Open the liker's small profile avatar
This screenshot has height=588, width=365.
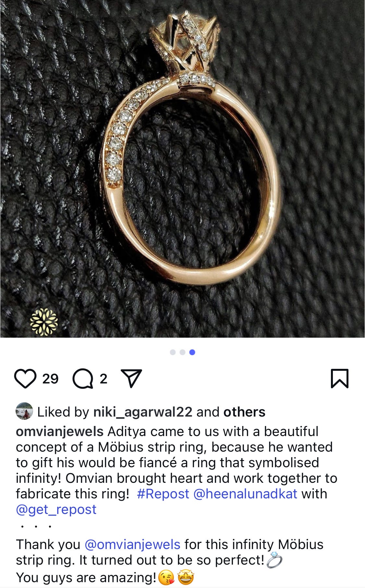pyautogui.click(x=24, y=411)
